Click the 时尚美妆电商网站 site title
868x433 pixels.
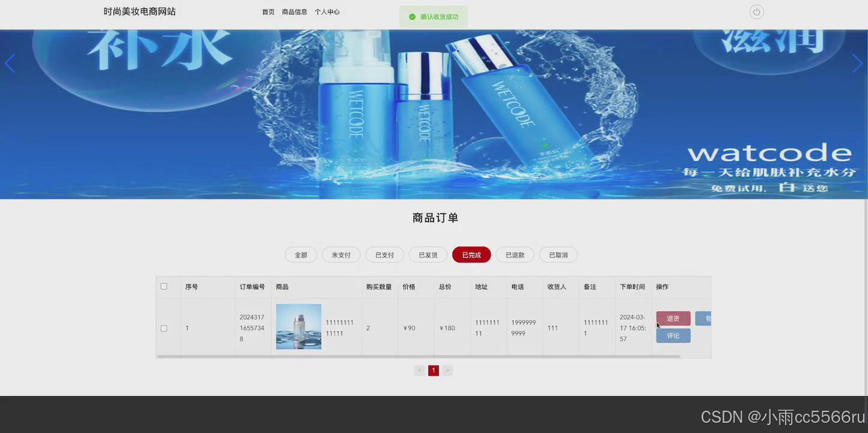coord(139,11)
